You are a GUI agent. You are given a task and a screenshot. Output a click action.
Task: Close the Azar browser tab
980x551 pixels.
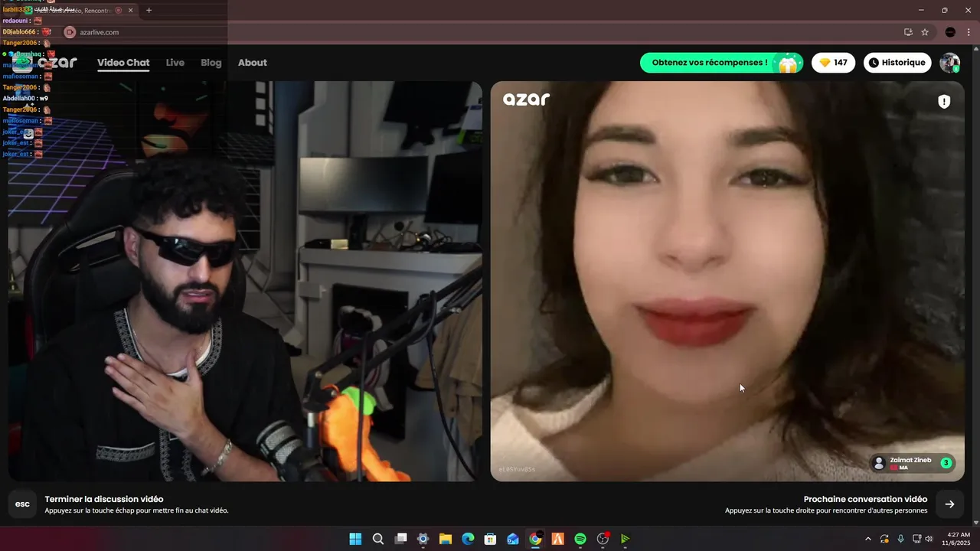pyautogui.click(x=130, y=10)
